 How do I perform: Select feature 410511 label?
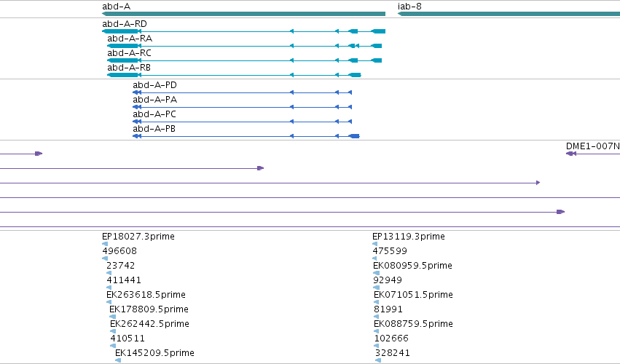point(127,339)
